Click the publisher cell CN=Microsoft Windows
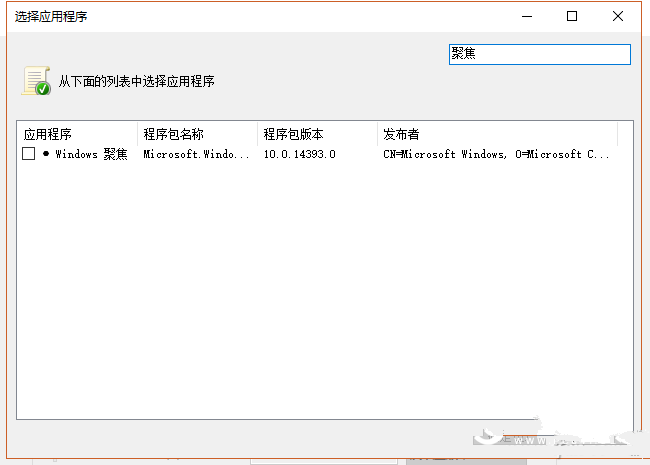Image resolution: width=650 pixels, height=465 pixels. (496, 154)
